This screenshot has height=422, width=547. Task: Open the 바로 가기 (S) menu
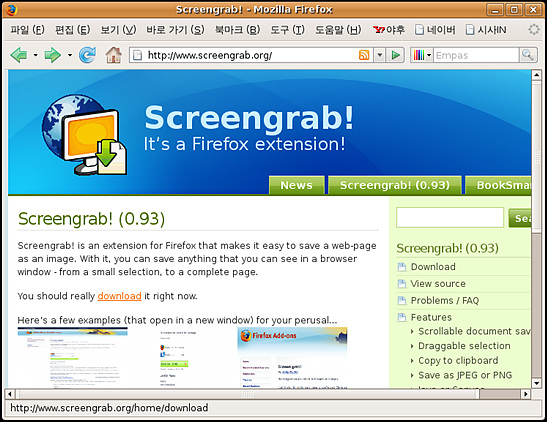tap(175, 30)
